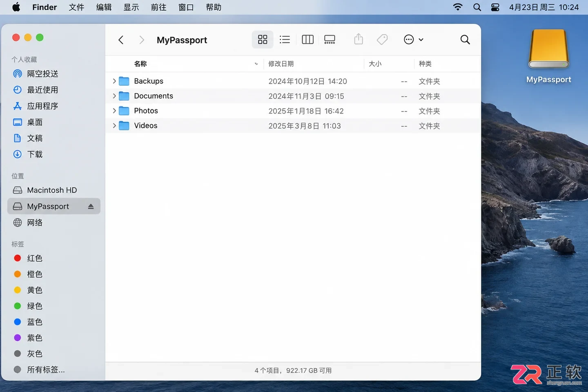Expand the Videos folder disclosure arrow
Viewport: 588px width, 392px height.
click(114, 126)
